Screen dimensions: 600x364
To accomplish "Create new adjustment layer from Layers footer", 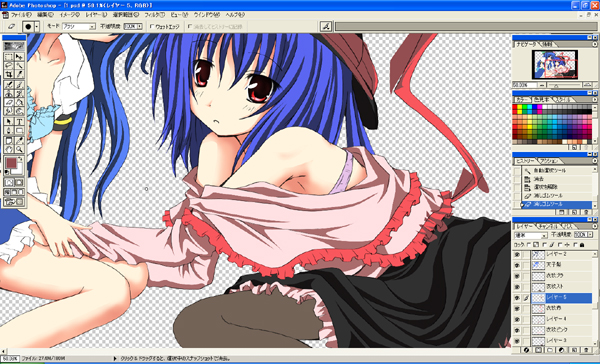I will pyautogui.click(x=562, y=350).
